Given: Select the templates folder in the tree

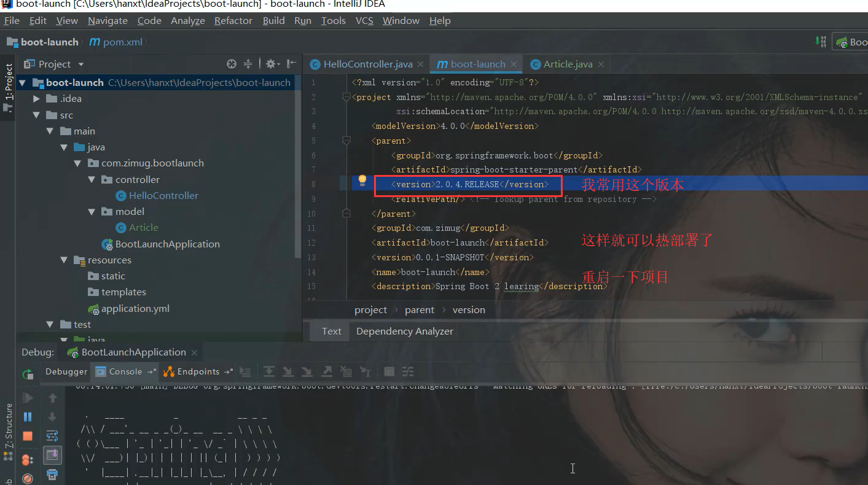Looking at the screenshot, I should (123, 292).
